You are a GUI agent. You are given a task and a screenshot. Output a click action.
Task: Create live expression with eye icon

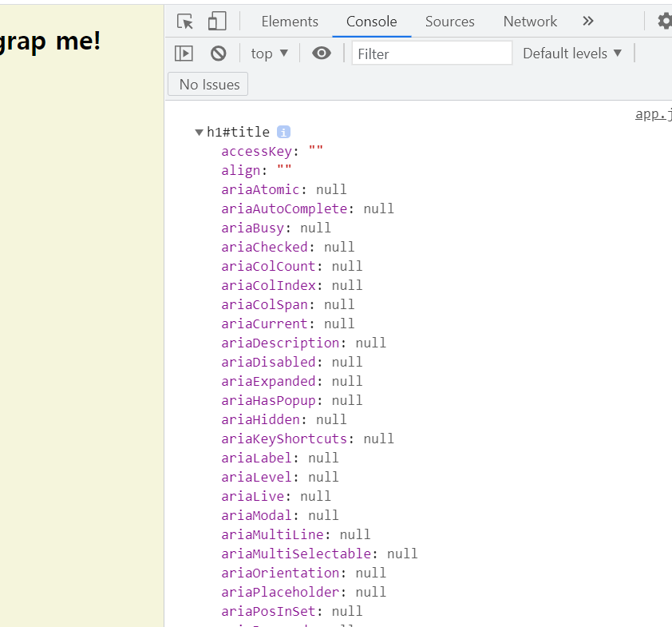click(x=322, y=54)
